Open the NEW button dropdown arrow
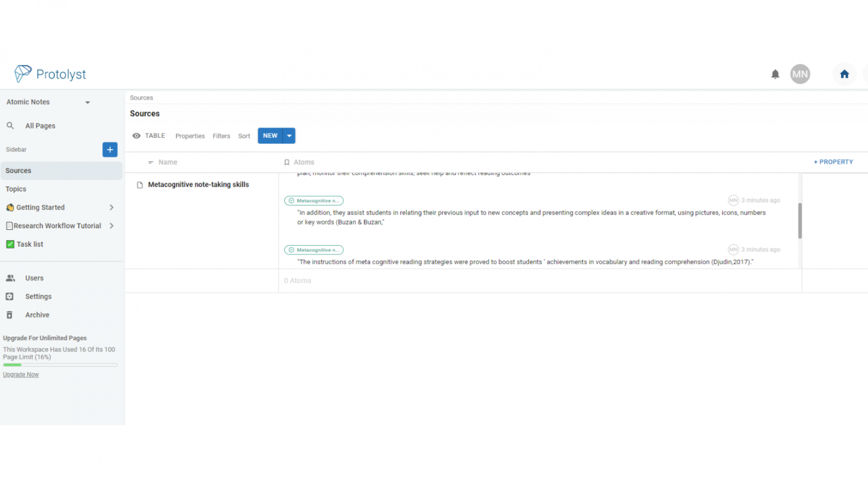The height and width of the screenshot is (488, 868). point(289,136)
